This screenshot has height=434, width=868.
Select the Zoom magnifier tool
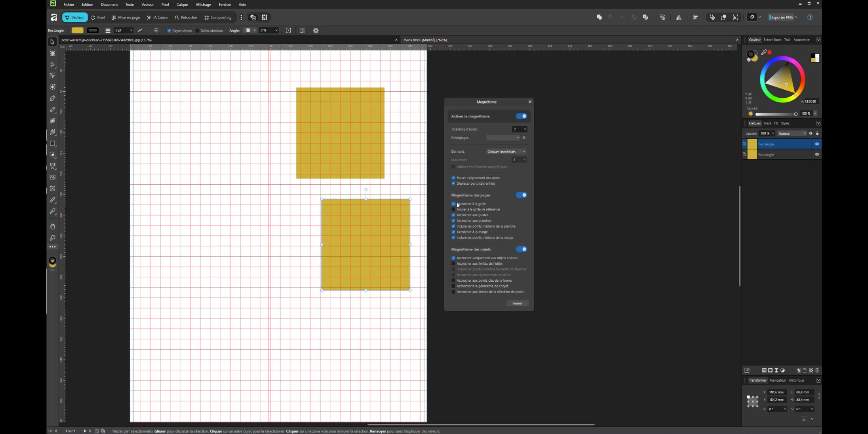(52, 238)
